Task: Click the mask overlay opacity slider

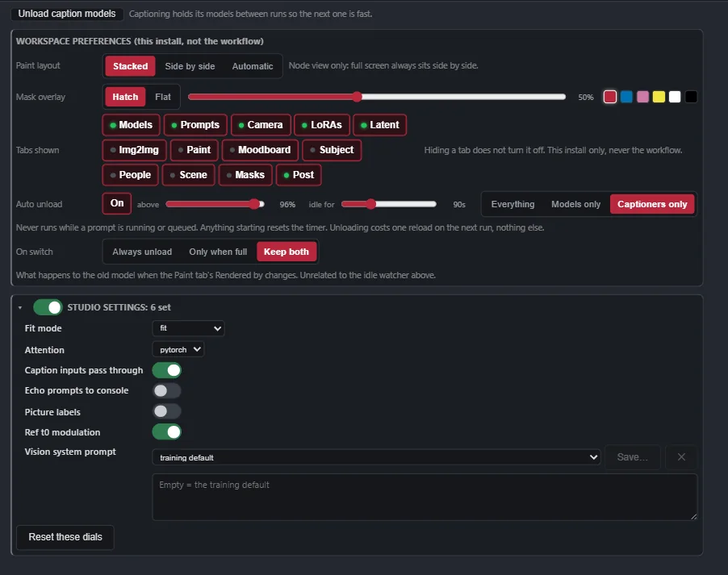Action: tap(377, 97)
